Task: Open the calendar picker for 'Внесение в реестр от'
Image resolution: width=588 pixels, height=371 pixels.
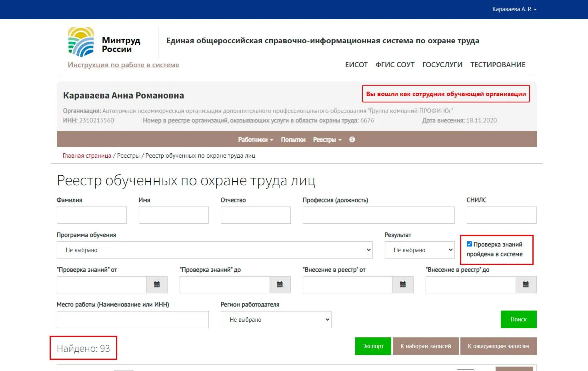Action: pos(403,285)
